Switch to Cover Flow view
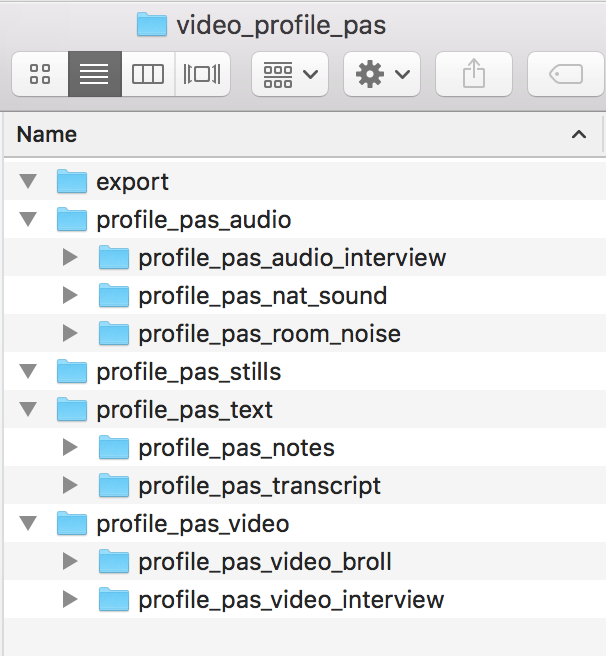This screenshot has height=656, width=606. tap(202, 74)
